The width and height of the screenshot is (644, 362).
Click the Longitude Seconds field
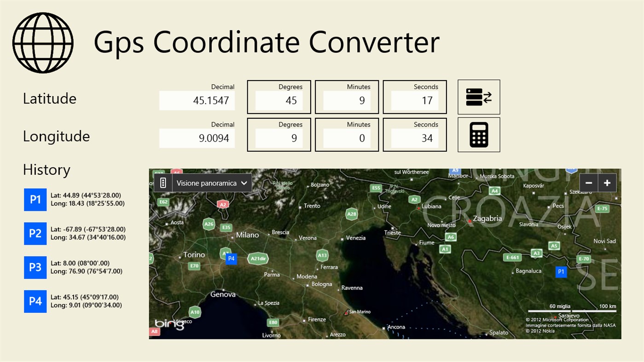tap(414, 138)
